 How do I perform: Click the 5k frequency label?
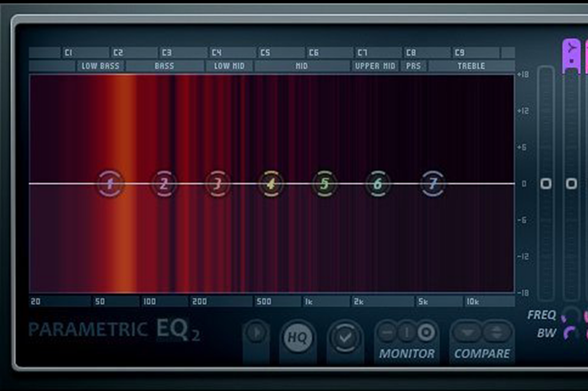pyautogui.click(x=423, y=302)
